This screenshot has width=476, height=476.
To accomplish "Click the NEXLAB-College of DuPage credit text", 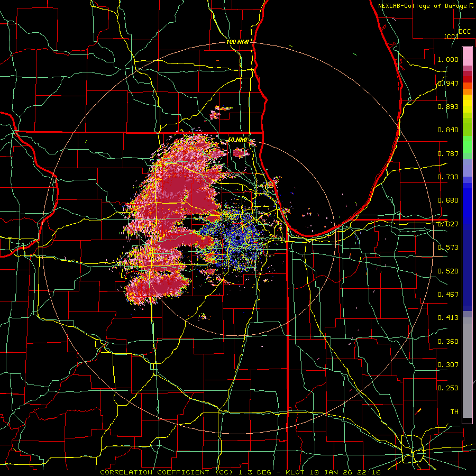I will coord(423,6).
